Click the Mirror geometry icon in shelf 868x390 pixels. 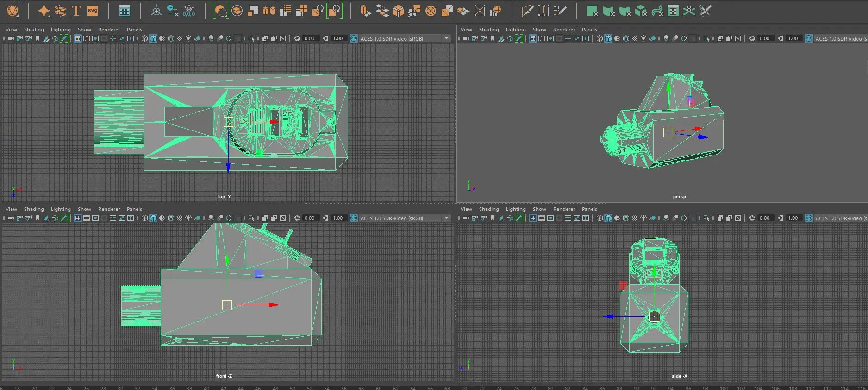pyautogui.click(x=269, y=11)
